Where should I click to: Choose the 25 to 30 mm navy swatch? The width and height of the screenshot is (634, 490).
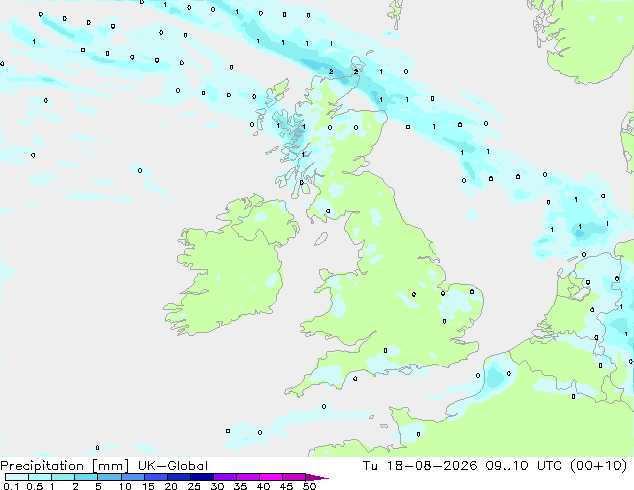(201, 477)
